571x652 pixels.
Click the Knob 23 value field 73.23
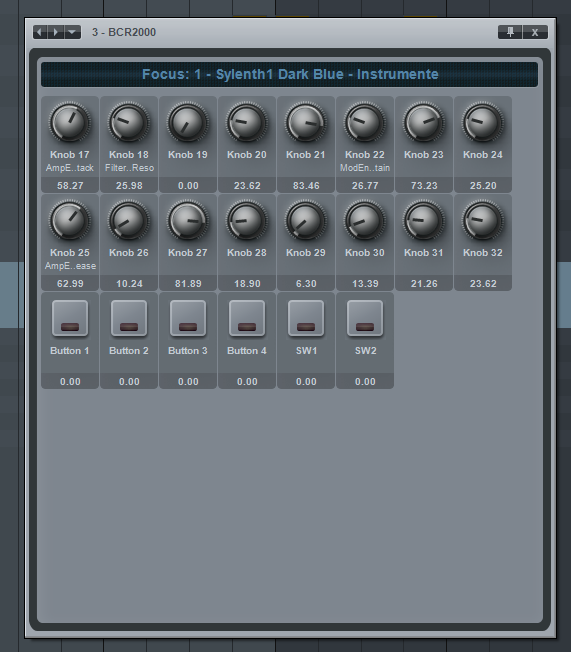click(x=424, y=185)
